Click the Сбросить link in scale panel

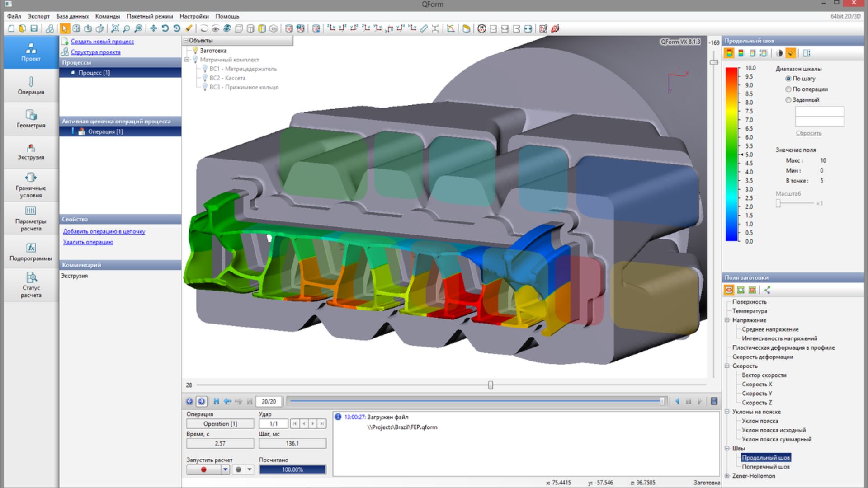point(810,133)
